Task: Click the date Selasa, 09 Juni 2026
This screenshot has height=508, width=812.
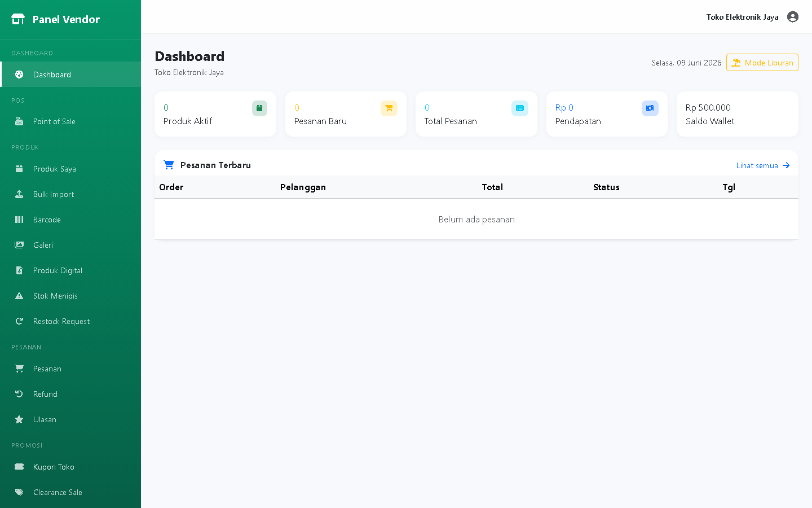Action: pos(686,63)
